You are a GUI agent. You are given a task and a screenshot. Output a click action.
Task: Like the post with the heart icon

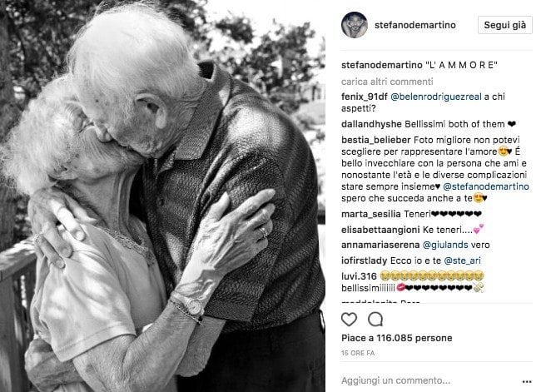[349, 320]
